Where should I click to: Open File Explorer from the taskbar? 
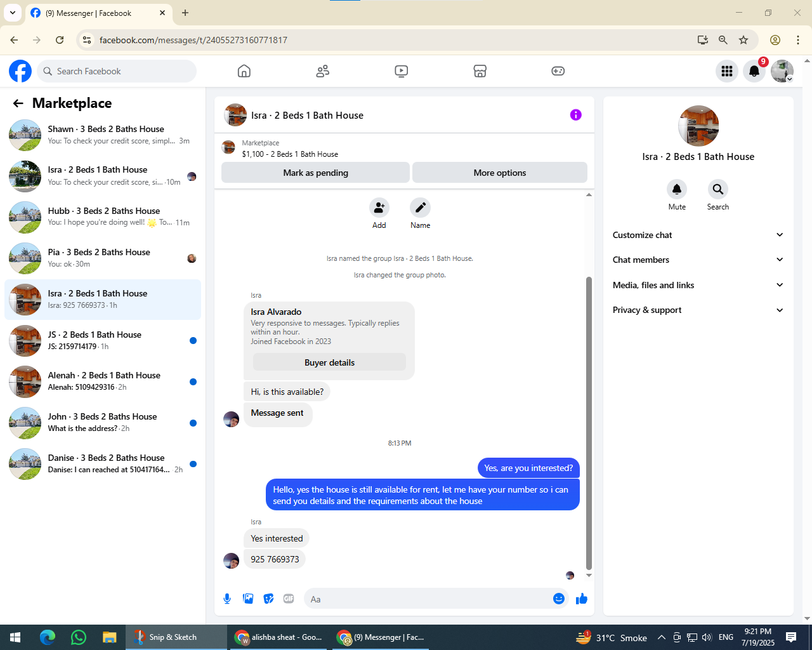[110, 637]
